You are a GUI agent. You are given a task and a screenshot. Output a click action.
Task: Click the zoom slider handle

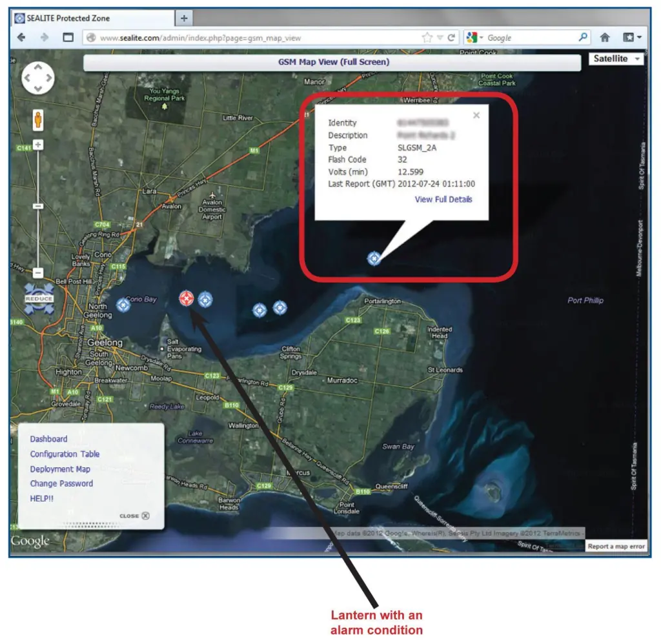point(38,206)
